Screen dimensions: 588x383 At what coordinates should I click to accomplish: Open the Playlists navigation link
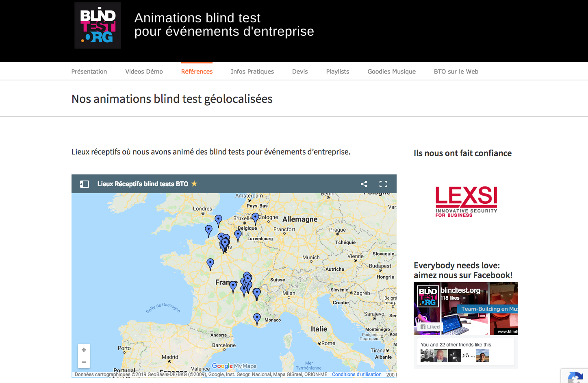(338, 72)
